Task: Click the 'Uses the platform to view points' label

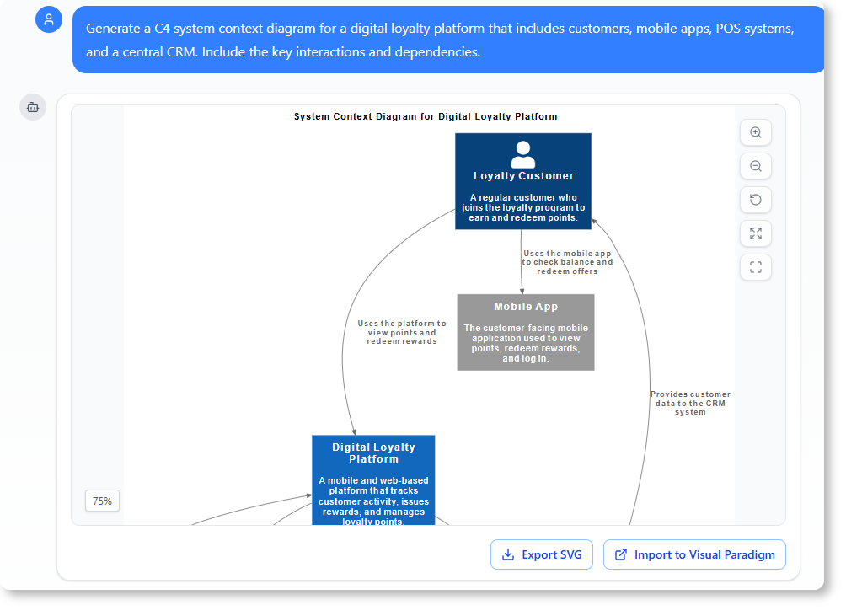Action: tap(402, 332)
